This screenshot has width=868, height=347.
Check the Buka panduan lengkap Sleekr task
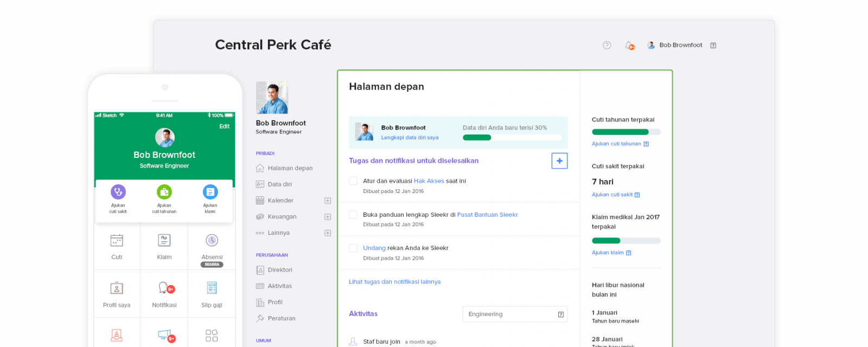tap(353, 215)
